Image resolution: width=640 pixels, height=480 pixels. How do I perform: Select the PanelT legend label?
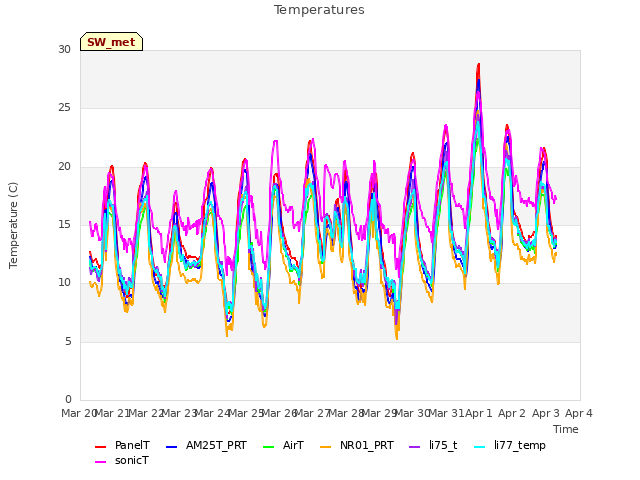coord(132,445)
